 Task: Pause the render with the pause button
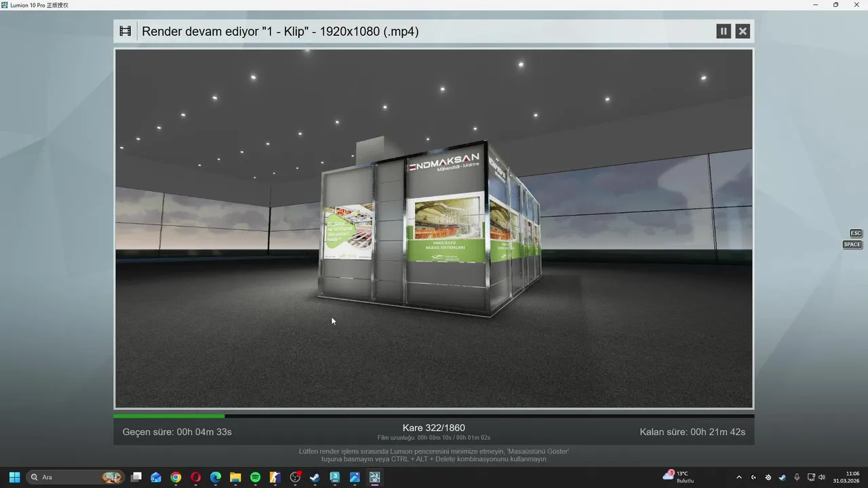[x=724, y=31]
